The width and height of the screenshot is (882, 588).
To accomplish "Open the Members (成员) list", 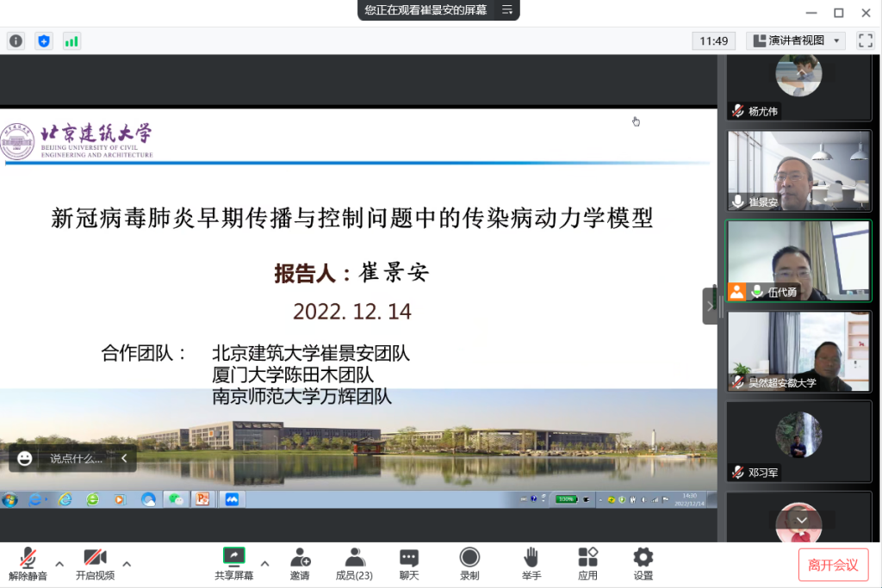I will (x=354, y=563).
